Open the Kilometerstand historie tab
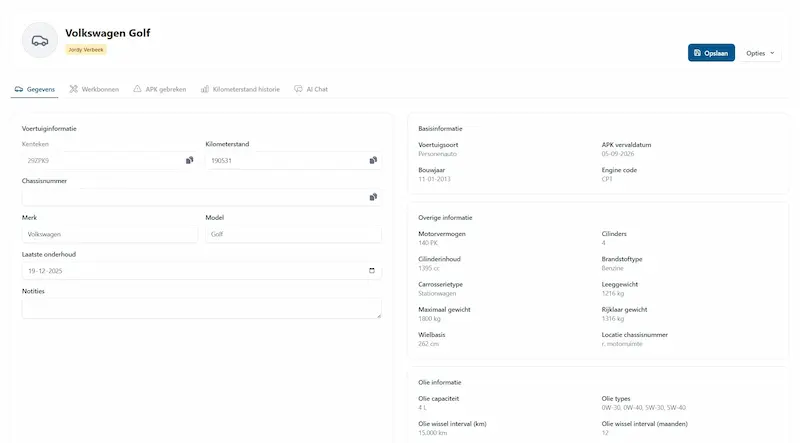This screenshot has height=443, width=800. tap(240, 89)
